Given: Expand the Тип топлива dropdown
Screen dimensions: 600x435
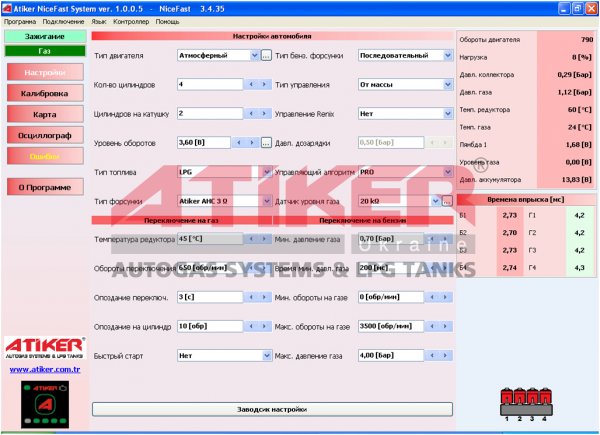Looking at the screenshot, I should (267, 172).
